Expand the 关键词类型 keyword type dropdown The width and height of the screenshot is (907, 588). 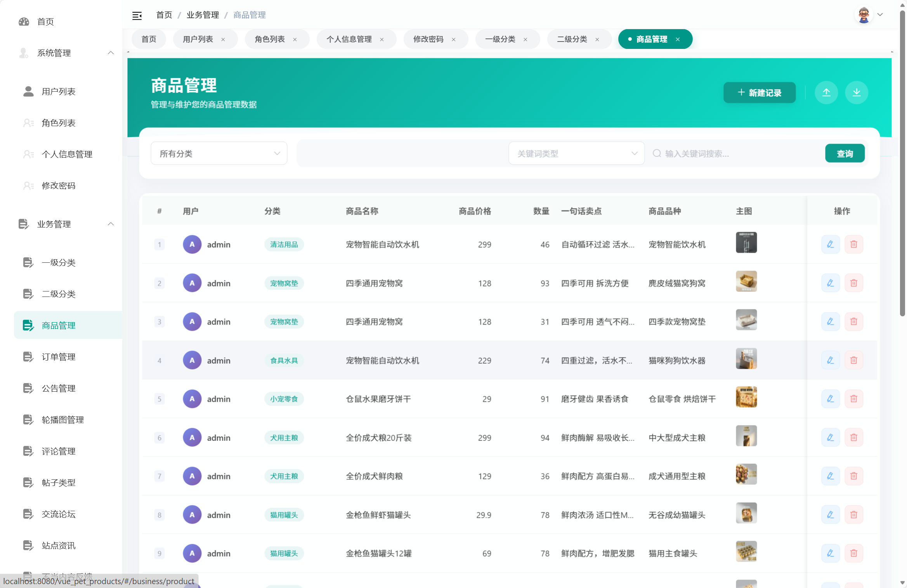(x=576, y=153)
